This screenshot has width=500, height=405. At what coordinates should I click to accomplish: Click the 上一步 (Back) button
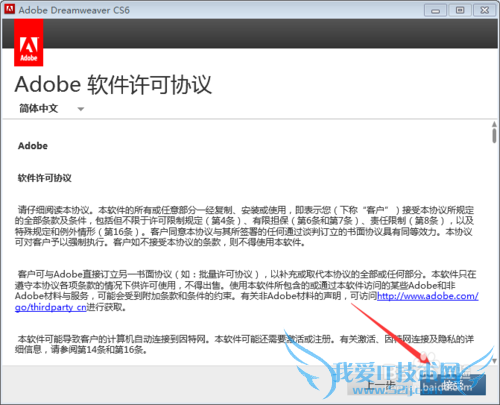pos(381,385)
